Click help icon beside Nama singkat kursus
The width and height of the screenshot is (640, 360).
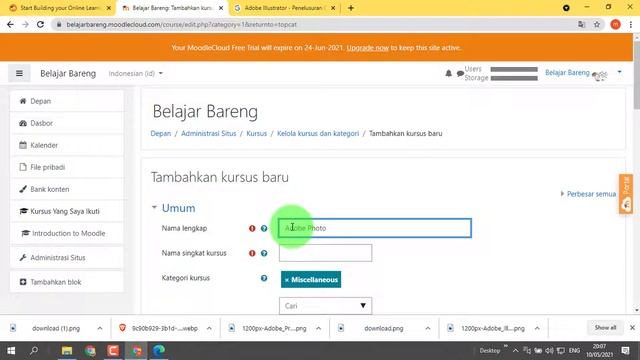(264, 253)
